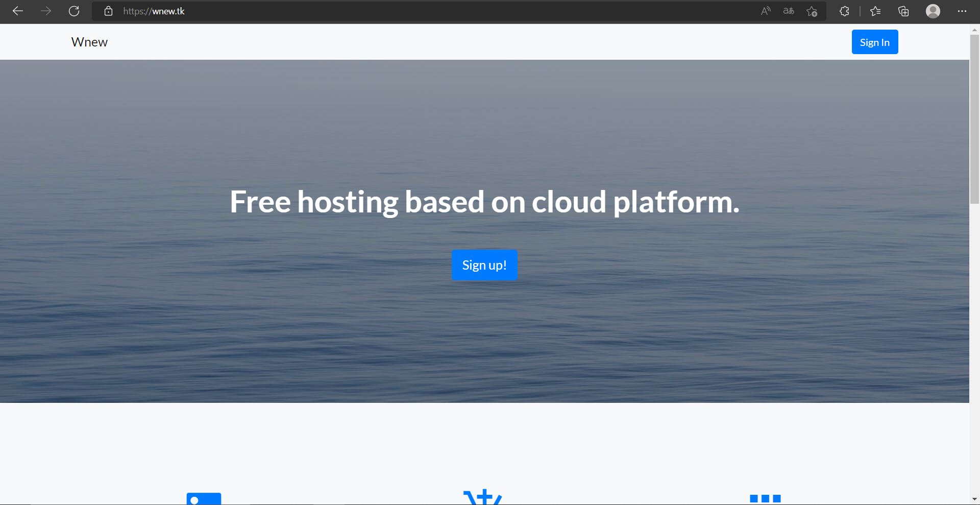View site information lock icon
This screenshot has width=980, height=505.
[108, 11]
